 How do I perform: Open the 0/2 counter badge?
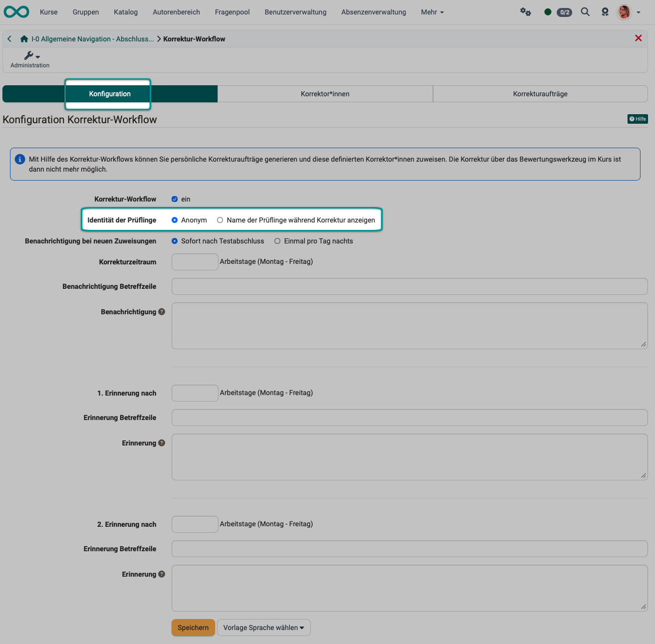(x=564, y=12)
